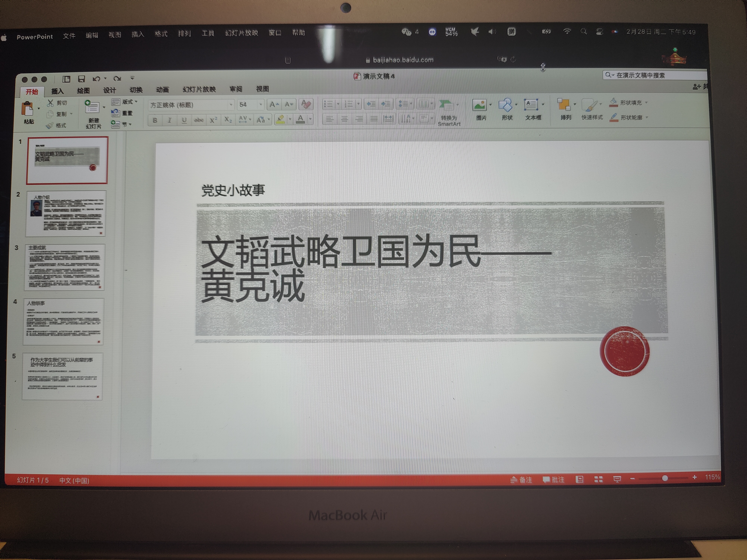Click the zoom out minus button
The image size is (747, 560).
coord(633,479)
